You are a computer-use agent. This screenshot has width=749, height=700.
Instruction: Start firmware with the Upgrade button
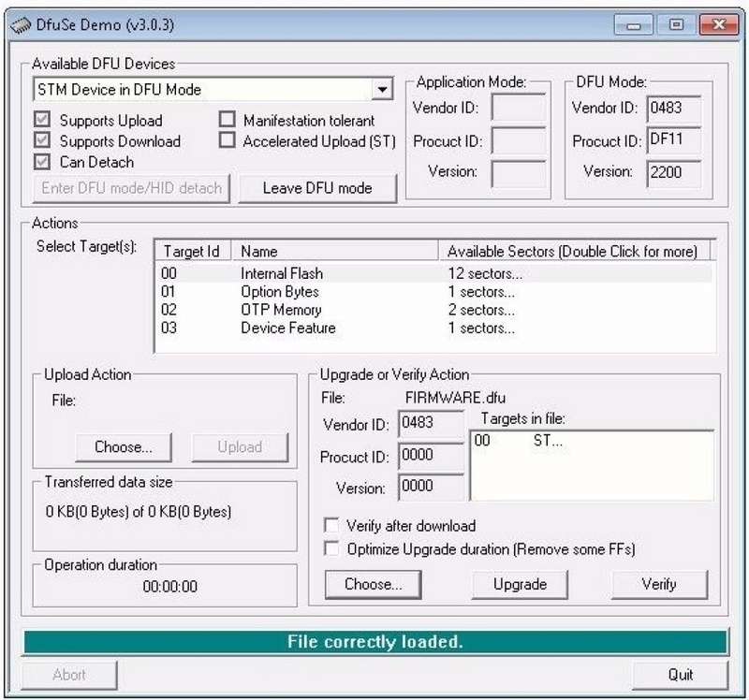point(520,584)
